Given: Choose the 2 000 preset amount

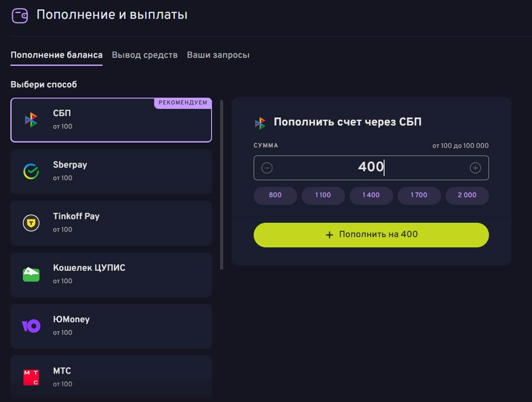Looking at the screenshot, I should click(x=467, y=195).
